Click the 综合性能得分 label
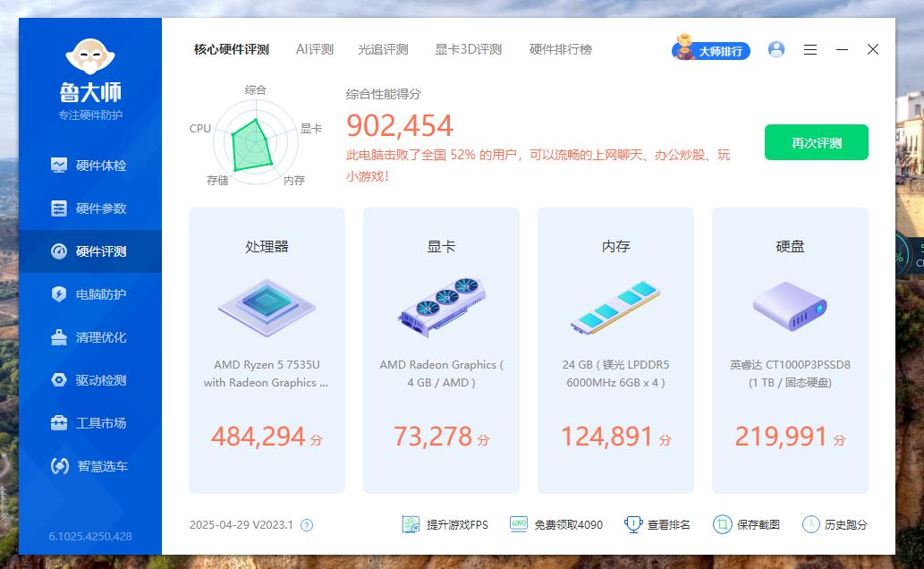Screen dimensions: 924x569 (x=384, y=94)
